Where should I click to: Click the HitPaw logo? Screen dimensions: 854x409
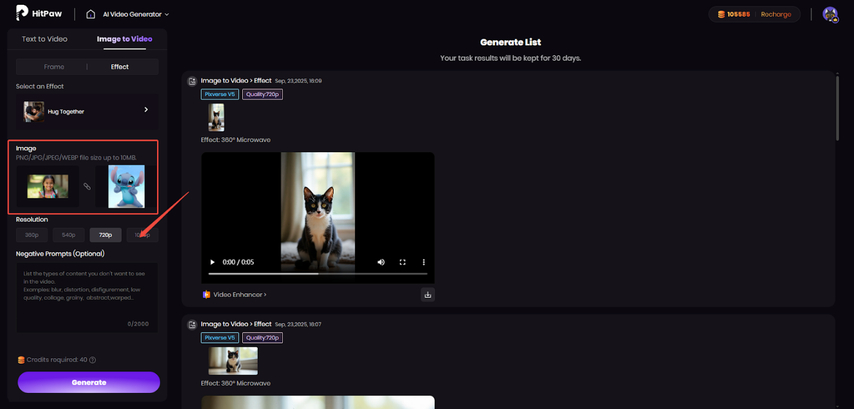point(37,14)
